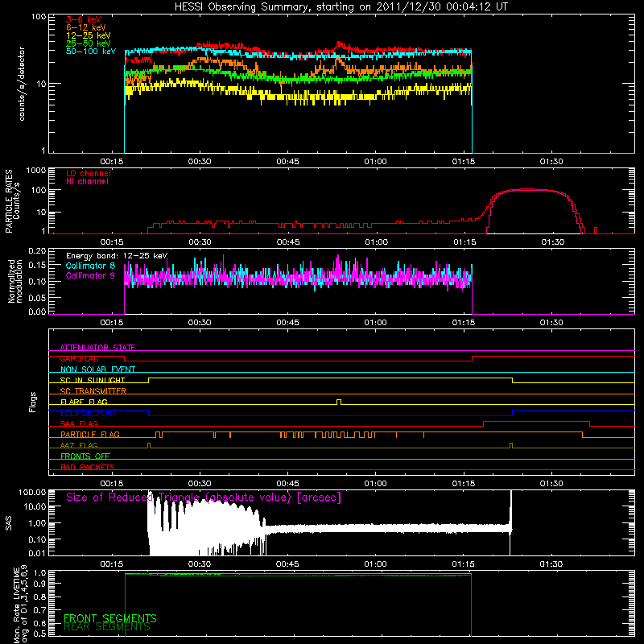
Task: Click the counts/s/detector axis label
Action: pos(22,84)
